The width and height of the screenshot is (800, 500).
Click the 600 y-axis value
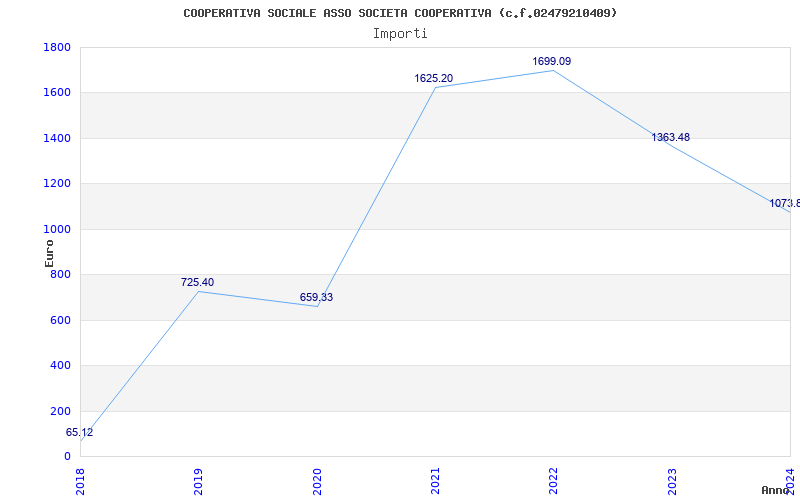click(61, 320)
